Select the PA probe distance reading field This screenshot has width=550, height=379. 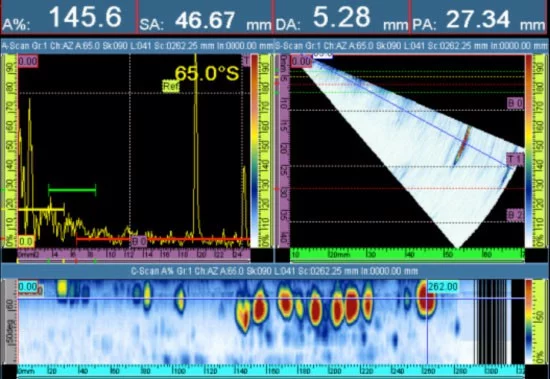point(479,17)
